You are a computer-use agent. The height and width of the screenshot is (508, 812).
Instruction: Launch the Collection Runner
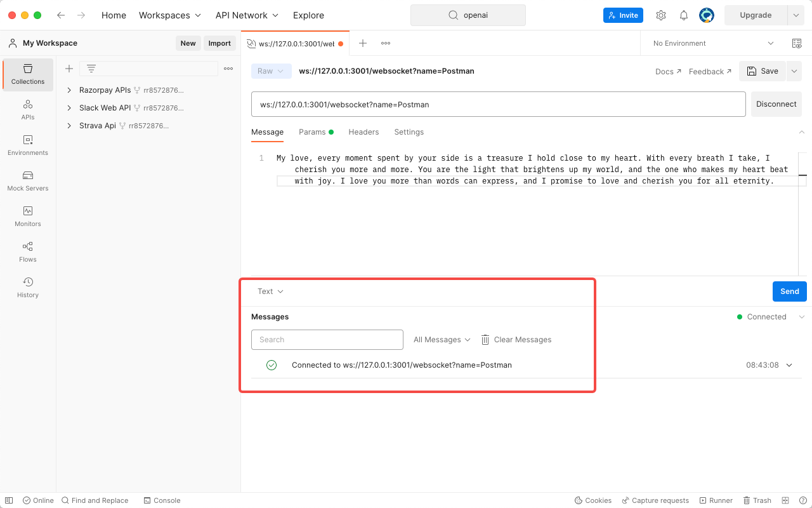716,500
